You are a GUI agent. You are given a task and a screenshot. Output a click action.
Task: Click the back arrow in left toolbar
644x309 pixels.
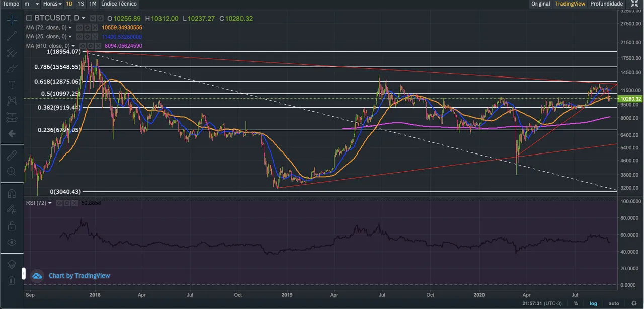[12, 133]
